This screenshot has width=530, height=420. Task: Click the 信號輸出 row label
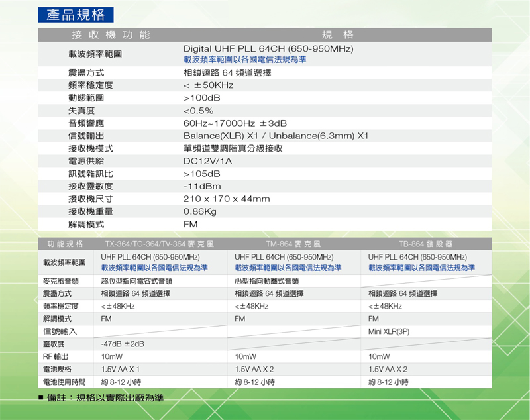86,136
